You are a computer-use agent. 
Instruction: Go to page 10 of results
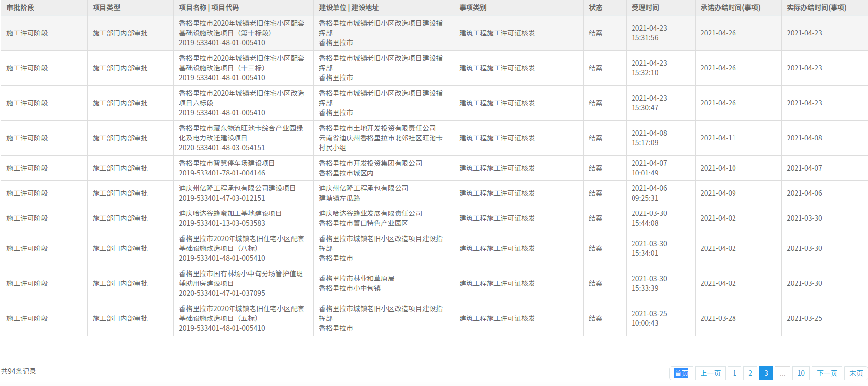click(x=801, y=373)
